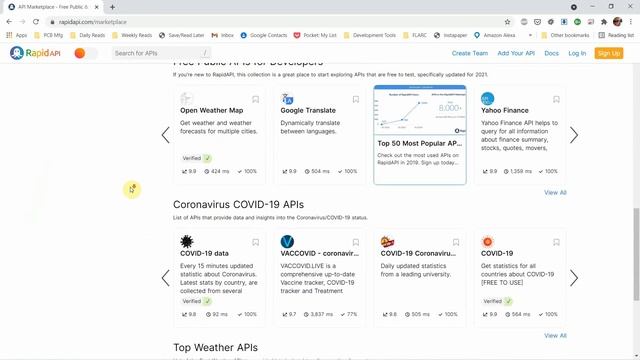Open Other bookmarks folder
640x360 pixels.
[x=565, y=35]
